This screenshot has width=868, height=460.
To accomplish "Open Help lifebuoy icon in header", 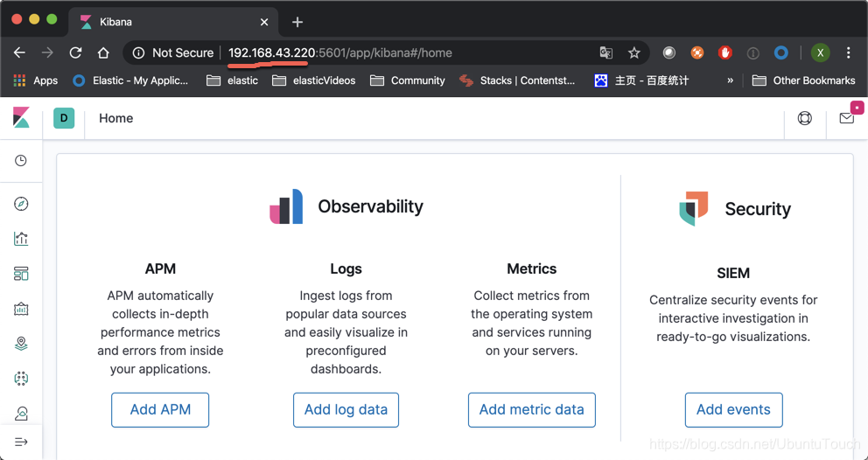I will (804, 118).
